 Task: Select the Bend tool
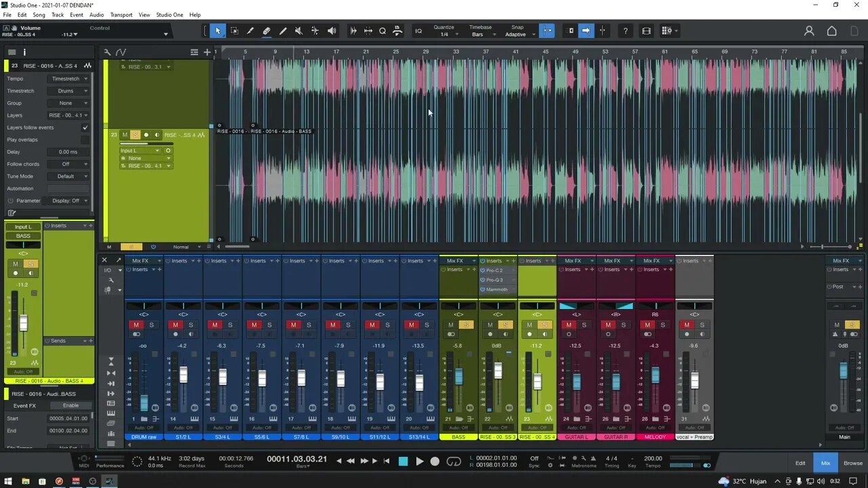coord(315,30)
